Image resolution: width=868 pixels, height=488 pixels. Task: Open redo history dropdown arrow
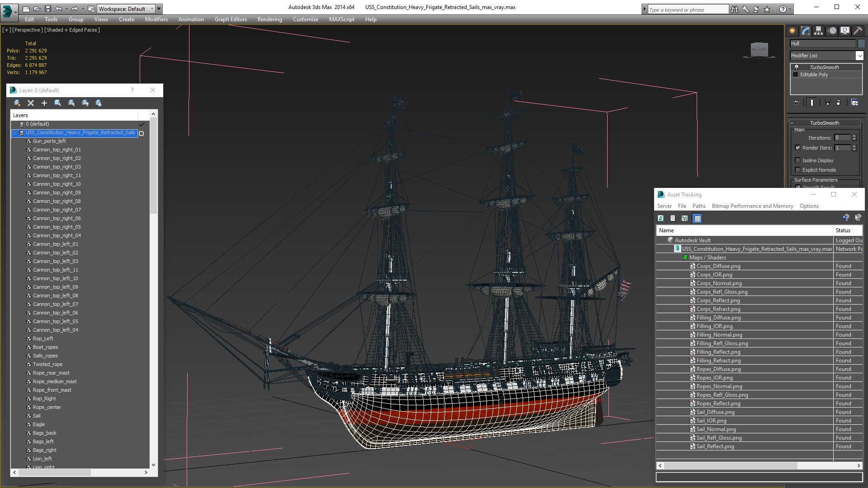click(82, 9)
